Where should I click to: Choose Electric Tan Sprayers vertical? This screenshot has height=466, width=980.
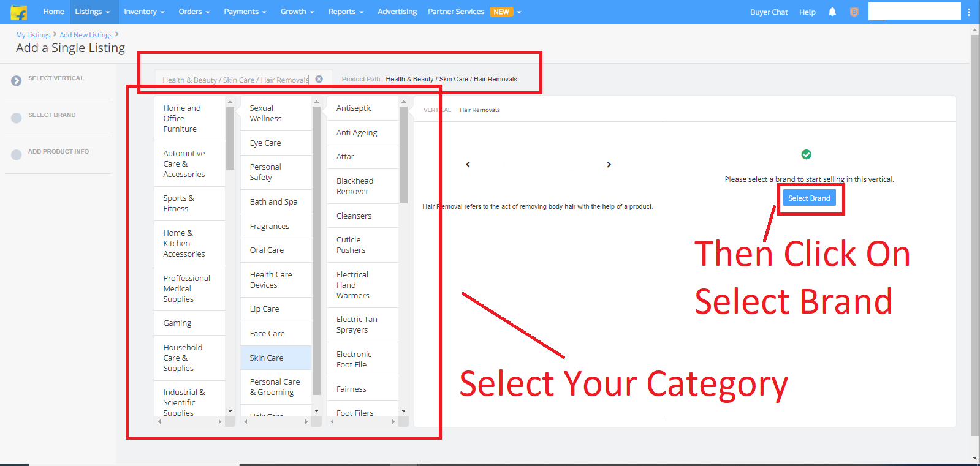coord(362,325)
